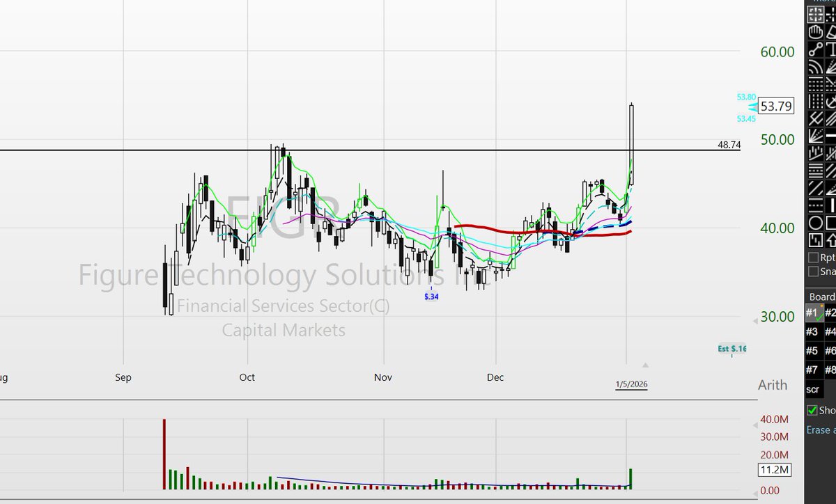Toggle the Arith price scale
836x504 pixels.
point(773,385)
